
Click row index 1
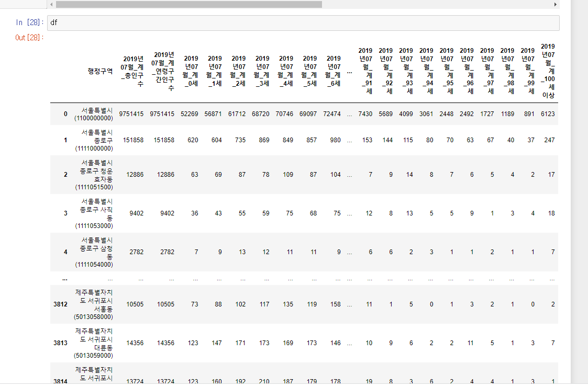pyautogui.click(x=65, y=140)
